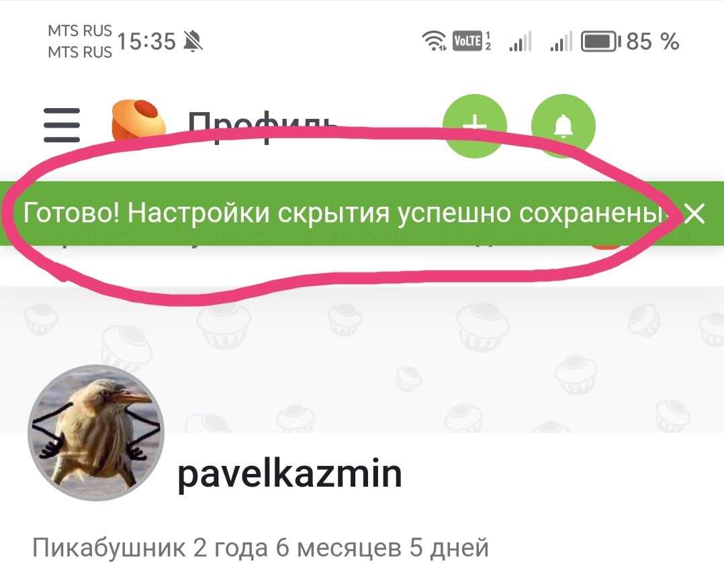Tap the muted bell status icon
The image size is (724, 588).
click(x=193, y=41)
